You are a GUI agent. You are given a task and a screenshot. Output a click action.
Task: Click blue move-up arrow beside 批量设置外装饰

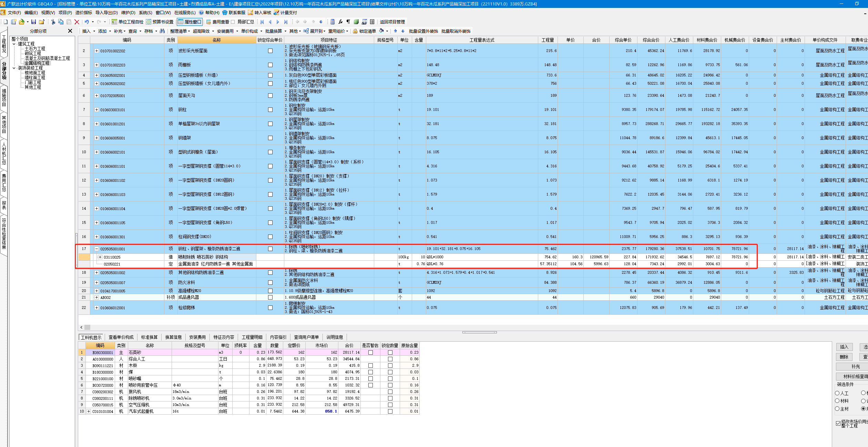coord(395,31)
